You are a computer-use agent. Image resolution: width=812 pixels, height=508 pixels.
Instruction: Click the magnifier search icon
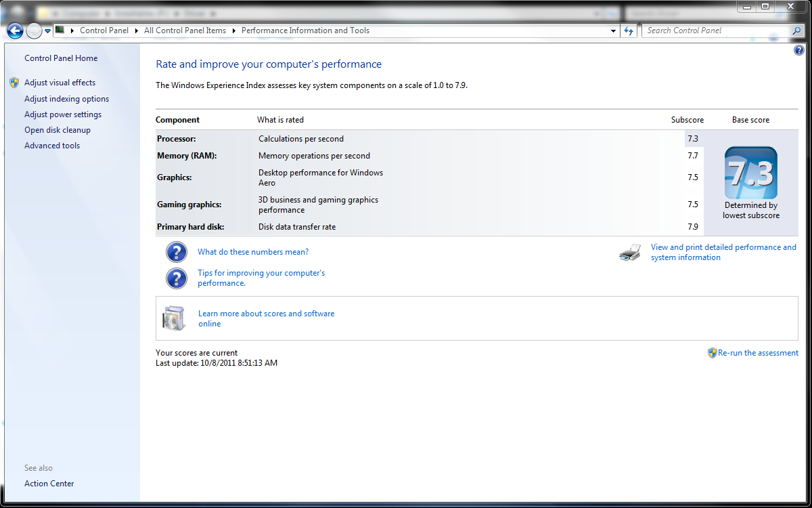(797, 30)
